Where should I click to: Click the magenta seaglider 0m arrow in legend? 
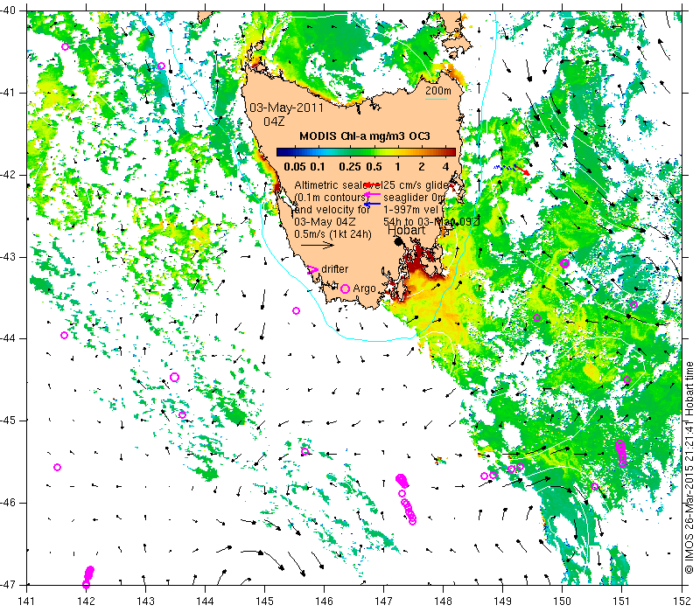(x=373, y=194)
